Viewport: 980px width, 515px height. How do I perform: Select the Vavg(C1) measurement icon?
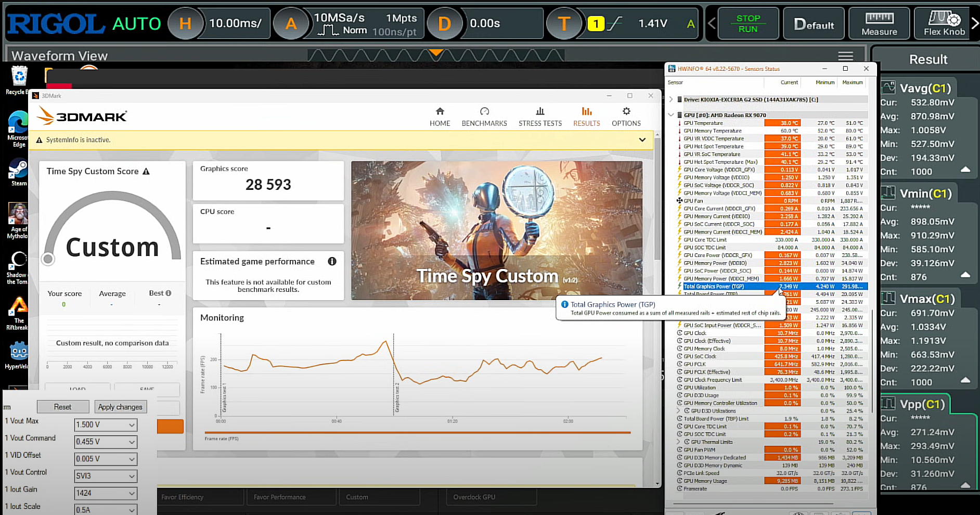(x=888, y=87)
